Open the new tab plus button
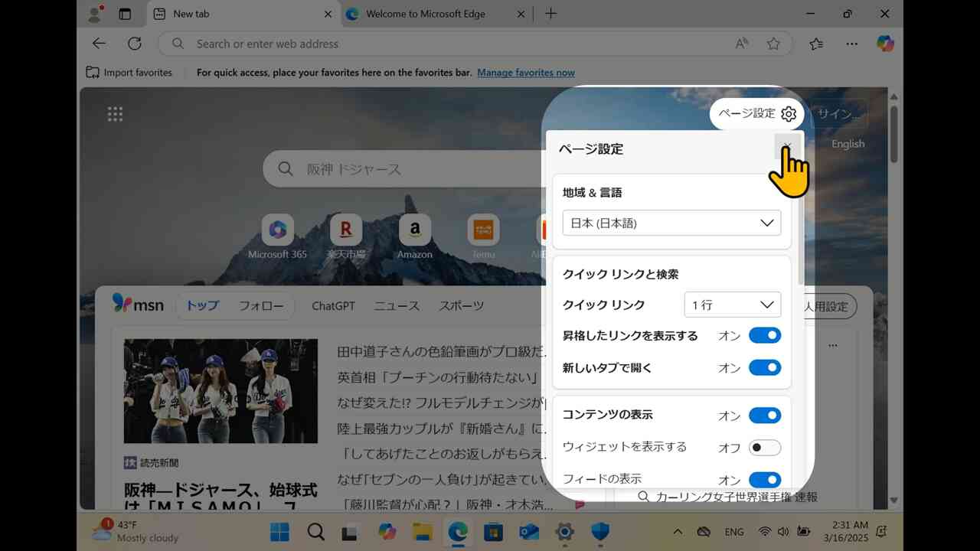 (x=550, y=14)
